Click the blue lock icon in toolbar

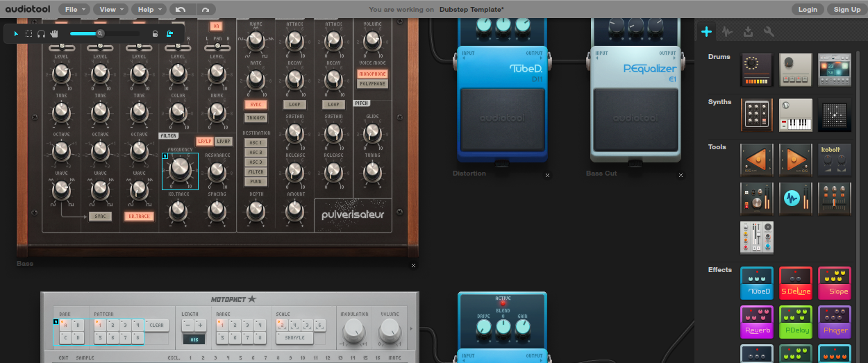coord(170,33)
